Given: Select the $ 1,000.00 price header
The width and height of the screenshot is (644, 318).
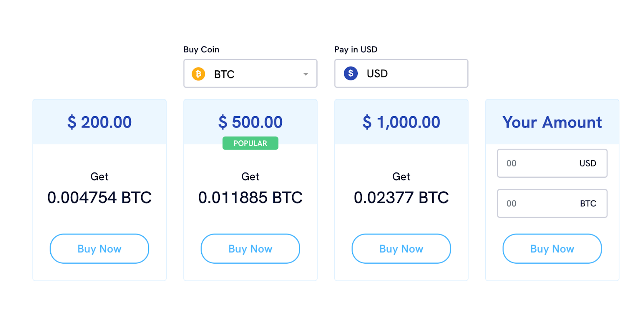Looking at the screenshot, I should [401, 122].
